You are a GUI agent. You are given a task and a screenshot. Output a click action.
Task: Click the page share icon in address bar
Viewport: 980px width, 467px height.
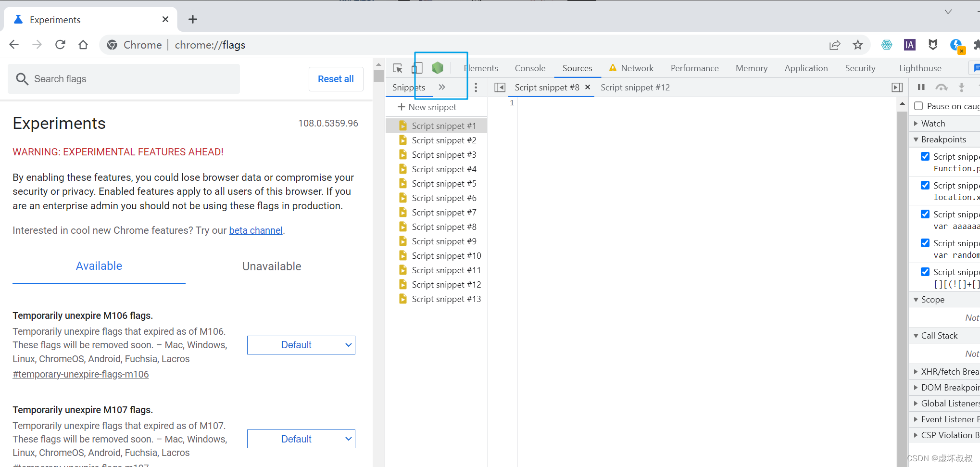point(835,45)
